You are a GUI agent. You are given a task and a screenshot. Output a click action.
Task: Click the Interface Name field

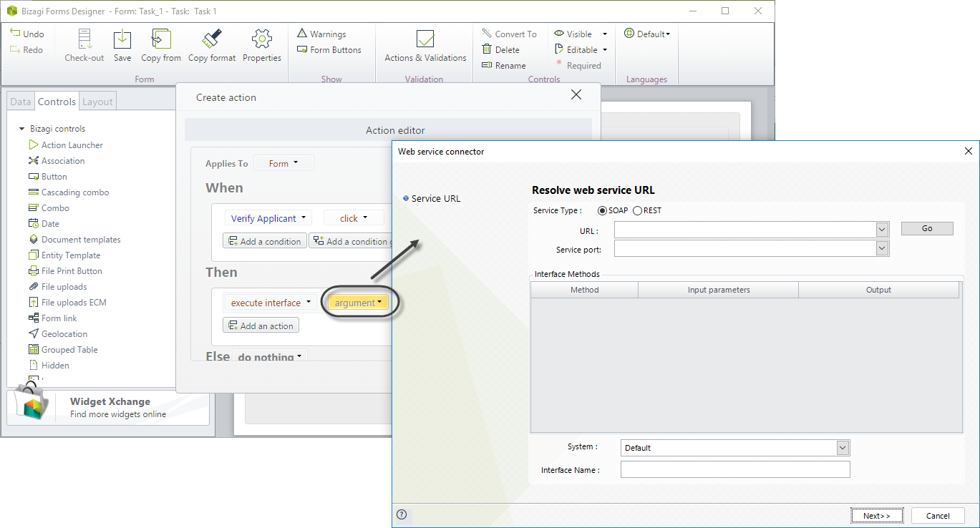point(735,469)
